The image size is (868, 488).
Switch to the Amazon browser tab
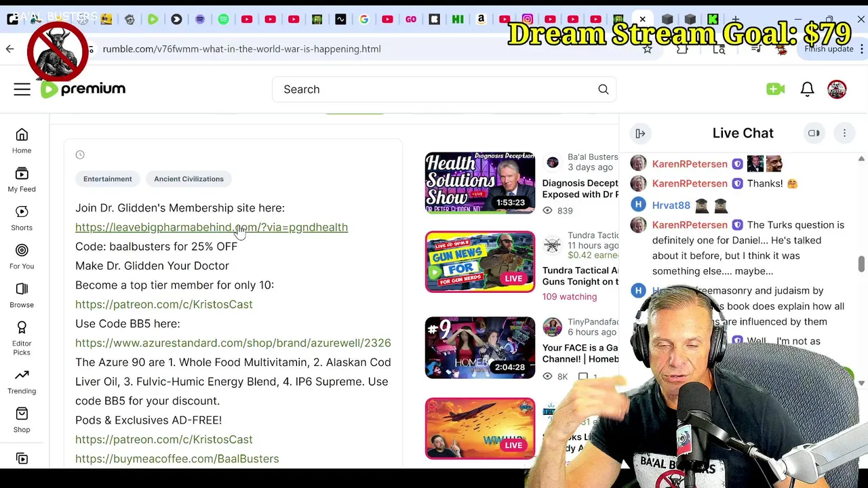tap(481, 20)
